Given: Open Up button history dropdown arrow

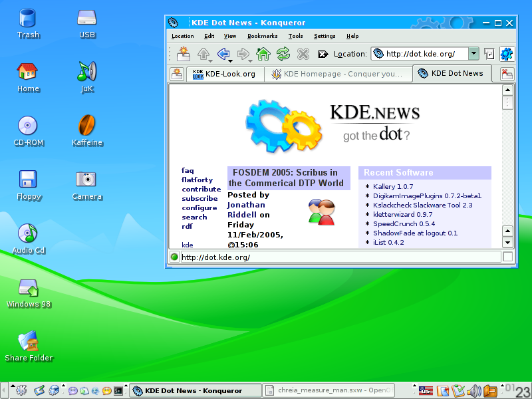Looking at the screenshot, I should (x=211, y=61).
